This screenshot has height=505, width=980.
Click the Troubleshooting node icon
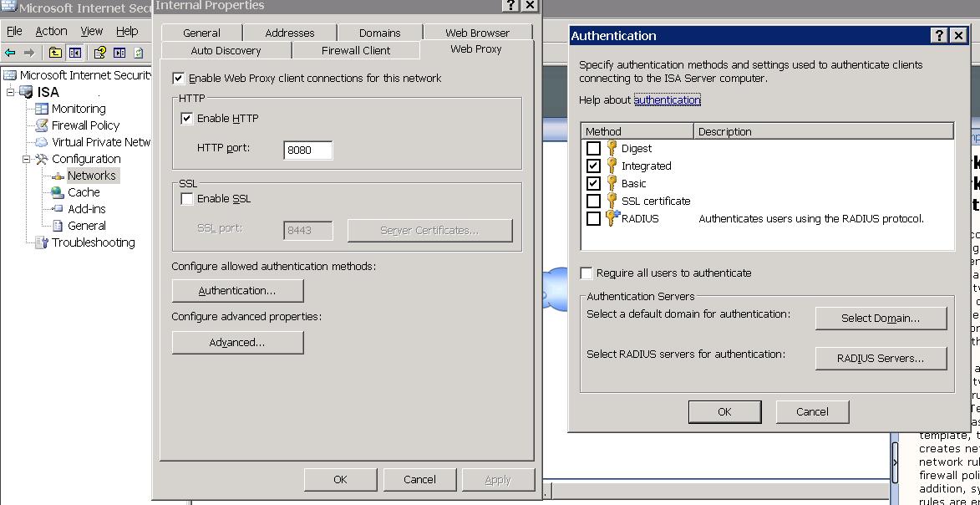(x=41, y=242)
